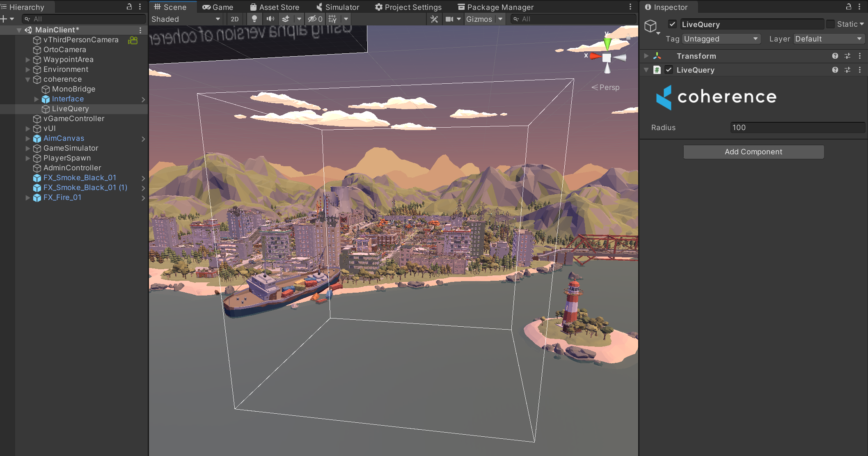
Task: Toggle skybox and effects icon
Action: (286, 19)
